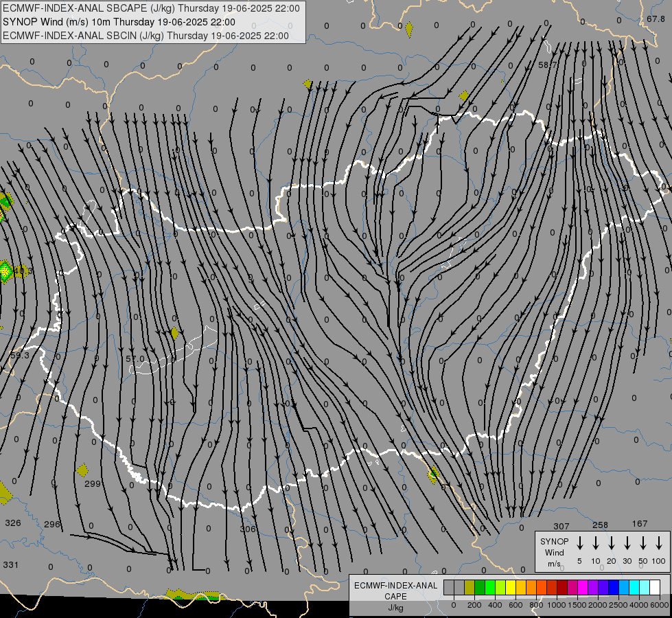This screenshot has height=618, width=672.
Task: Click the 6000 tick label on CAPE scale
Action: click(x=660, y=605)
